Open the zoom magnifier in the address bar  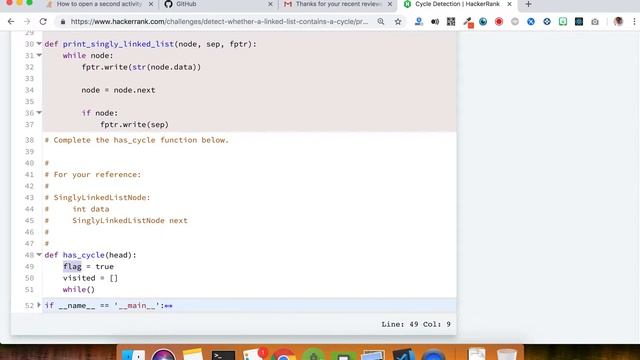pos(381,22)
